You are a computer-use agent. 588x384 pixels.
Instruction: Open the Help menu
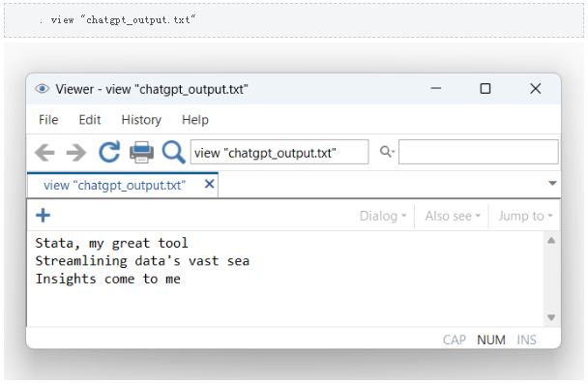[x=195, y=120]
